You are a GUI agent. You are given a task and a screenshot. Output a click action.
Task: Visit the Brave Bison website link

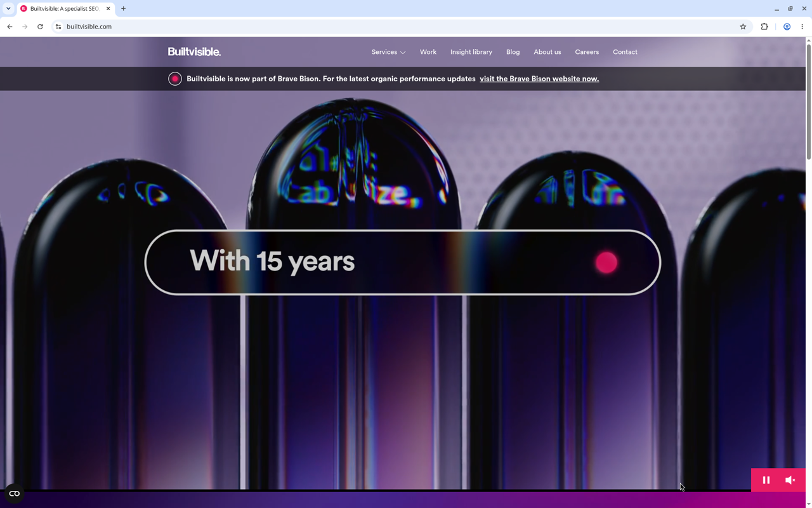(x=539, y=79)
